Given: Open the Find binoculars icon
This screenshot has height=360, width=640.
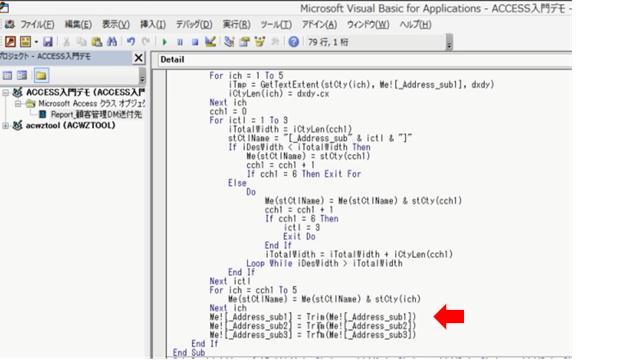Looking at the screenshot, I should click(x=112, y=42).
